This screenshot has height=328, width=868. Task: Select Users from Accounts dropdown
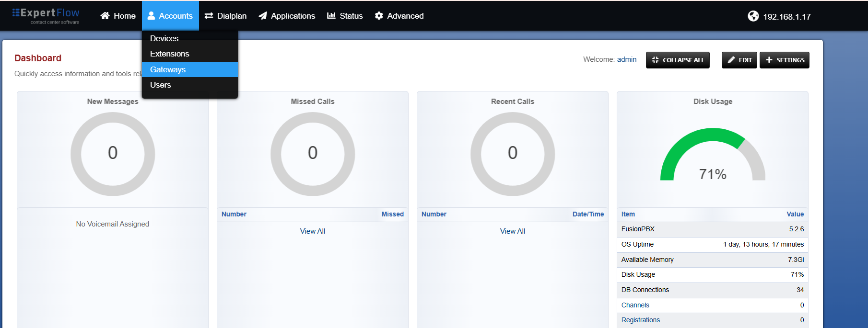[x=190, y=85]
